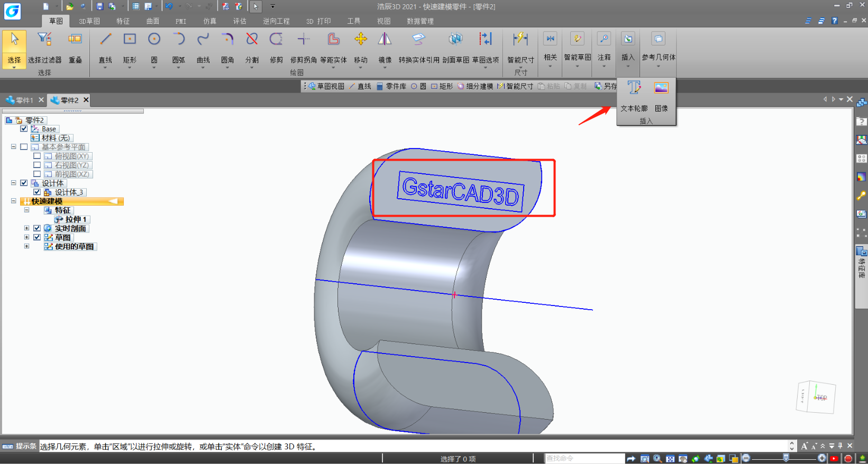Expand the 使用的草图 tree node
Image resolution: width=868 pixels, height=464 pixels.
click(26, 246)
